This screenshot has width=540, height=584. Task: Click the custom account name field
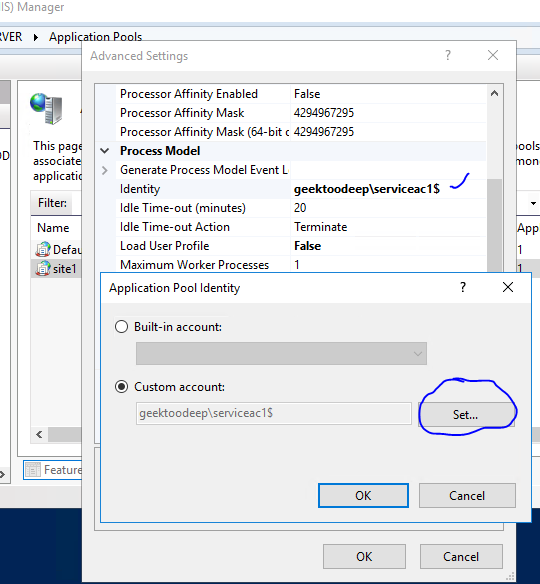coord(274,413)
